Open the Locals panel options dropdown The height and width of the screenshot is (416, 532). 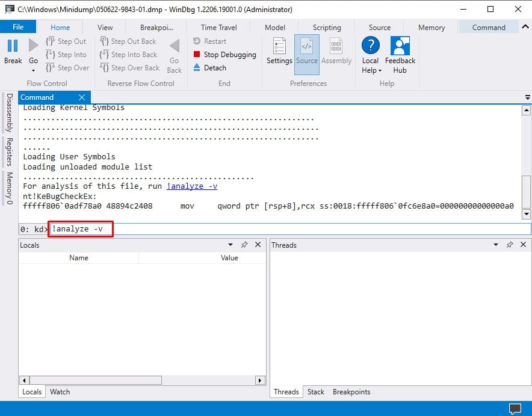[x=230, y=245]
